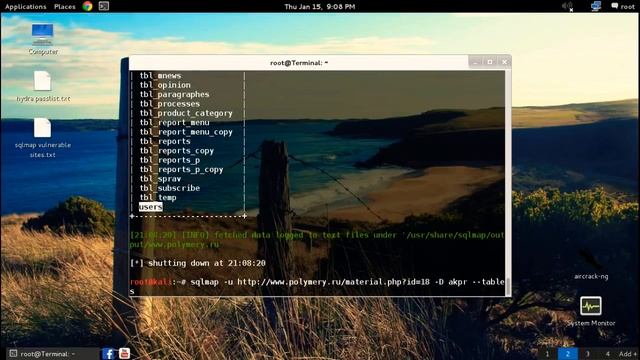Click the 'tbl_reports_p_copy' row
The width and height of the screenshot is (640, 360).
(x=181, y=169)
